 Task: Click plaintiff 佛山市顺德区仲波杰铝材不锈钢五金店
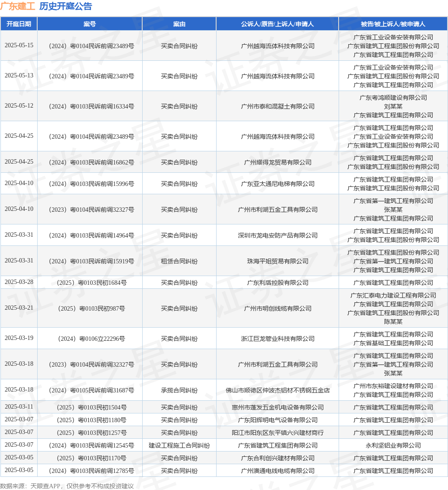(x=278, y=390)
